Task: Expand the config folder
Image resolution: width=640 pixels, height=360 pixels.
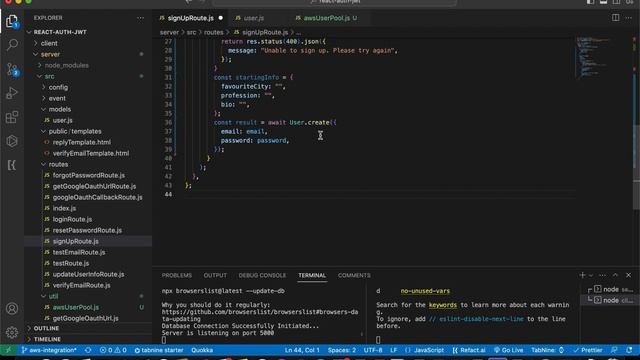Action: click(58, 87)
